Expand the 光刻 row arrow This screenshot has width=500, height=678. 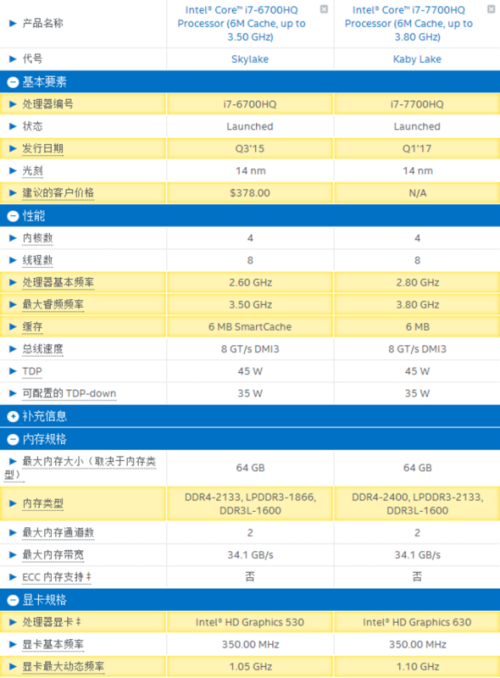pyautogui.click(x=13, y=171)
